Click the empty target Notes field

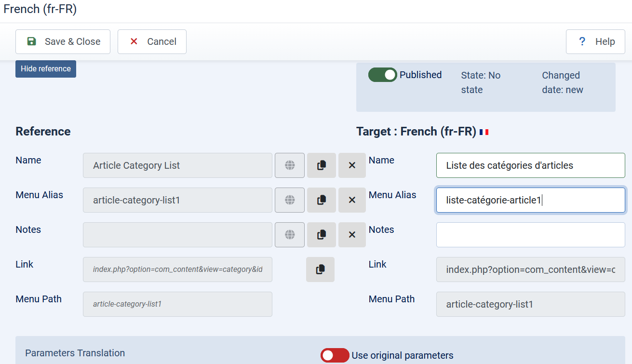click(530, 235)
